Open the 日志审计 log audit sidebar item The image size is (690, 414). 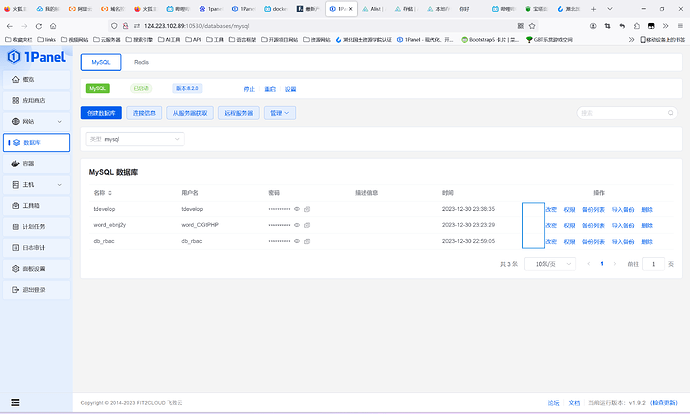(36, 248)
